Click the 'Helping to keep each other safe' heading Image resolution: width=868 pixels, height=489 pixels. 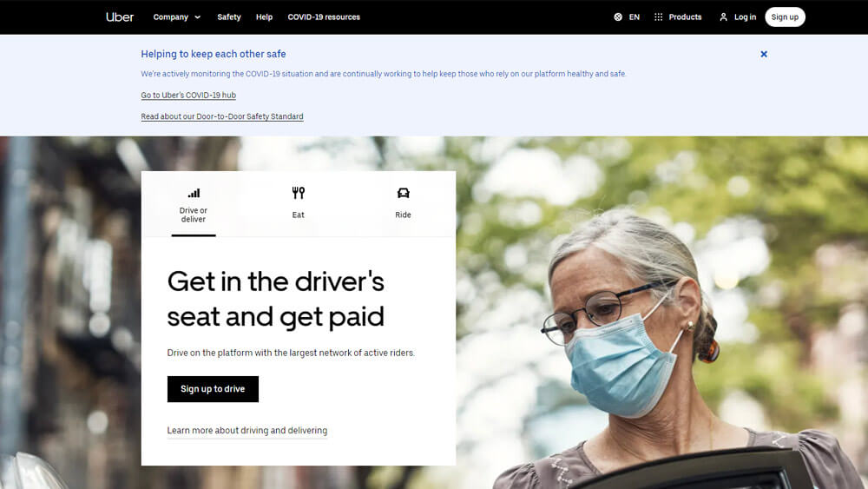pyautogui.click(x=214, y=54)
